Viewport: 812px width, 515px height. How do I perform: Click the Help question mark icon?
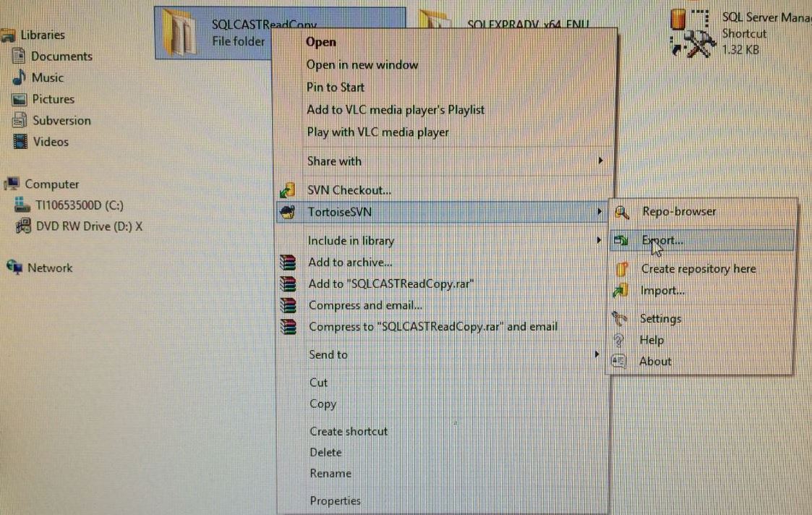coord(619,340)
